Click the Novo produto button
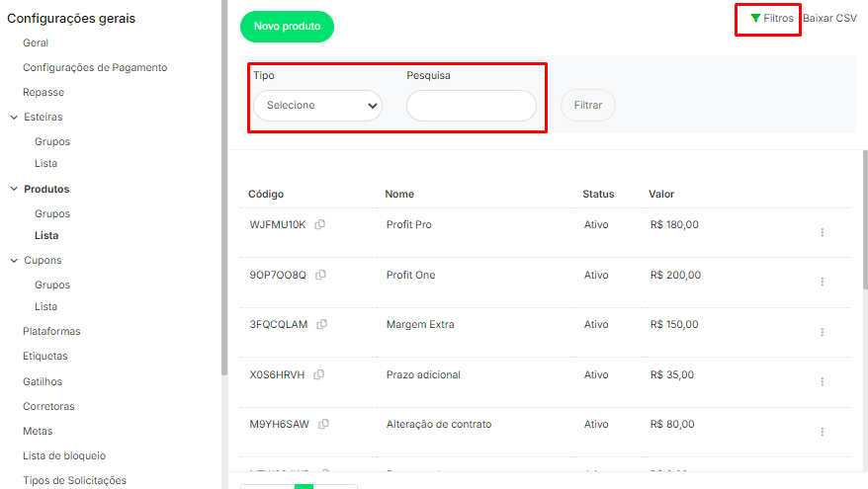 point(287,27)
